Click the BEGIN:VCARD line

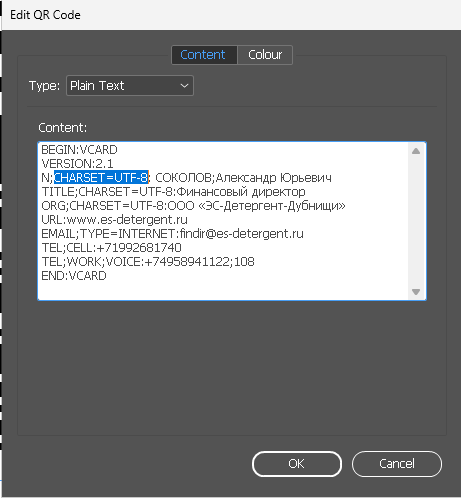[x=79, y=150]
